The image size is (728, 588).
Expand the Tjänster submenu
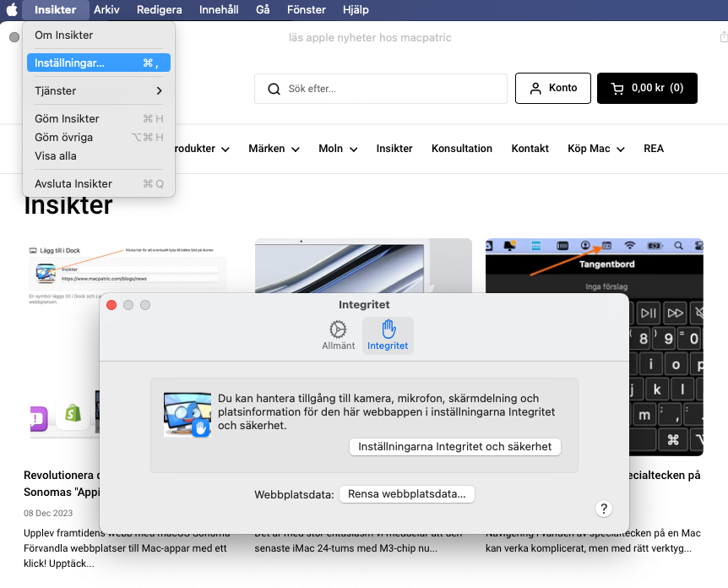99,90
